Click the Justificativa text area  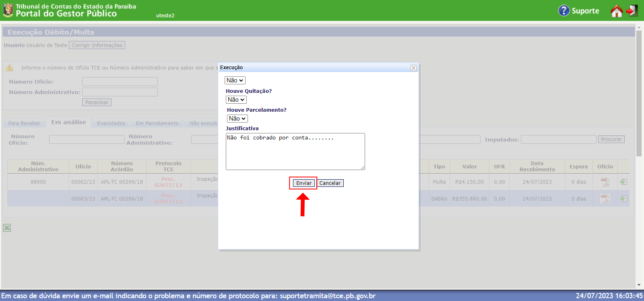[x=295, y=152]
